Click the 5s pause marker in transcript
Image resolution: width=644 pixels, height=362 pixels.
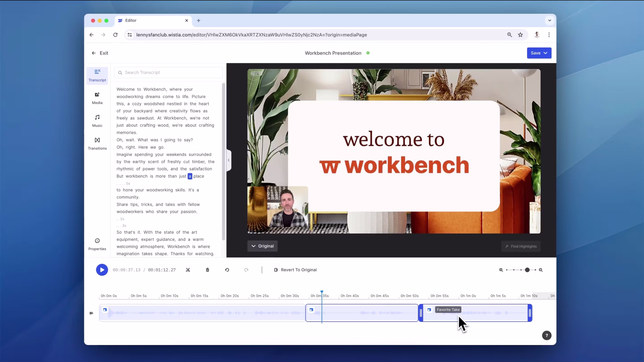(123, 183)
